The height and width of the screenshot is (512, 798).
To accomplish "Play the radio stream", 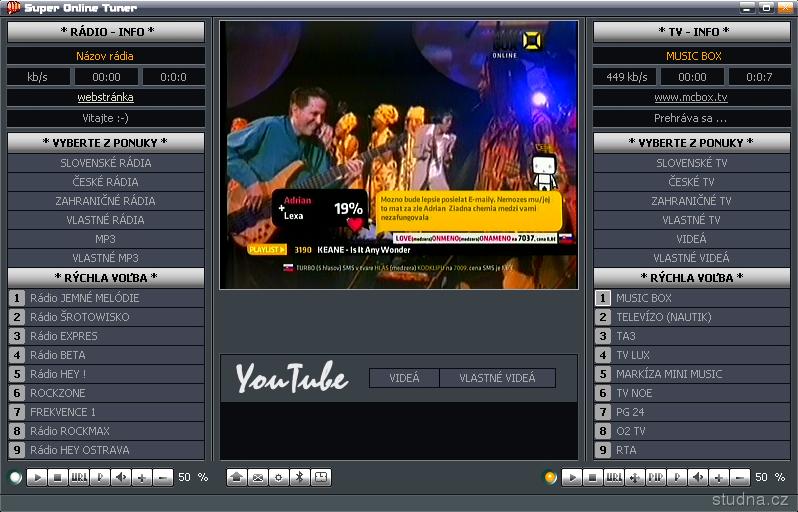I will point(37,477).
